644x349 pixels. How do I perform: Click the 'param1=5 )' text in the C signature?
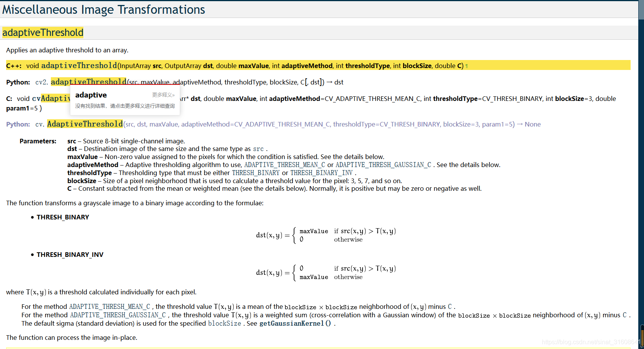pos(24,108)
